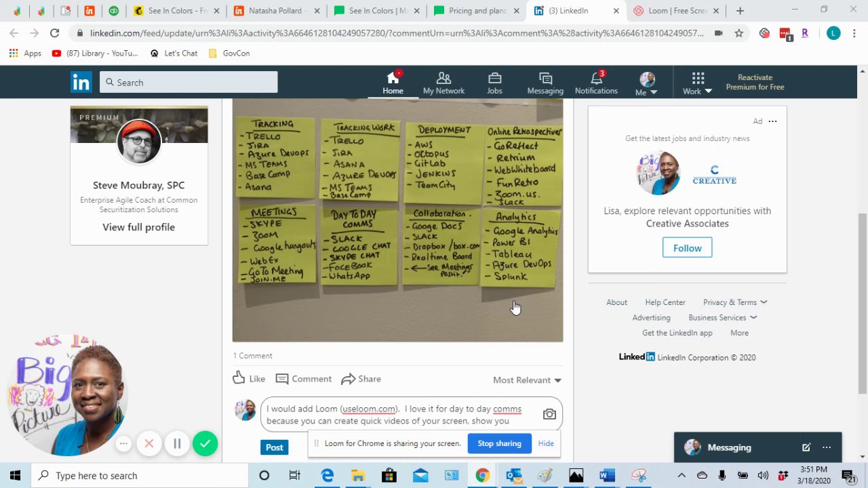
Task: Open Messaging bar options dots
Action: [x=827, y=447]
